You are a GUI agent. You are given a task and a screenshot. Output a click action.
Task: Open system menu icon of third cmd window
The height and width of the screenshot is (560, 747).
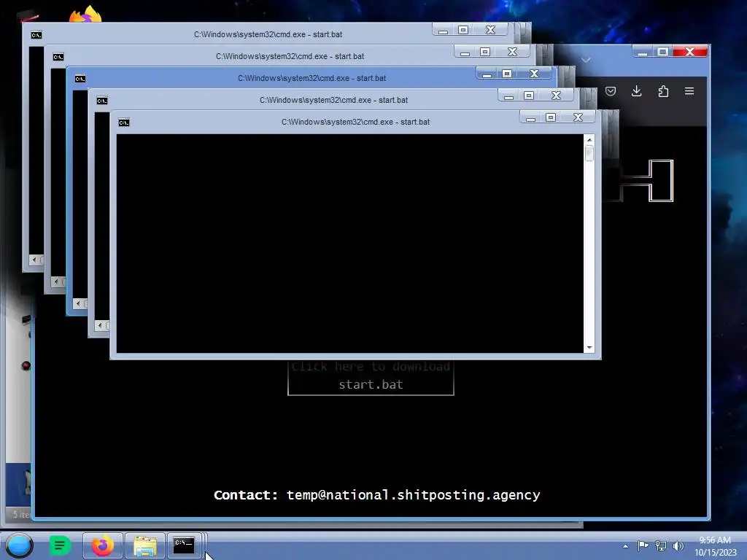pos(80,79)
